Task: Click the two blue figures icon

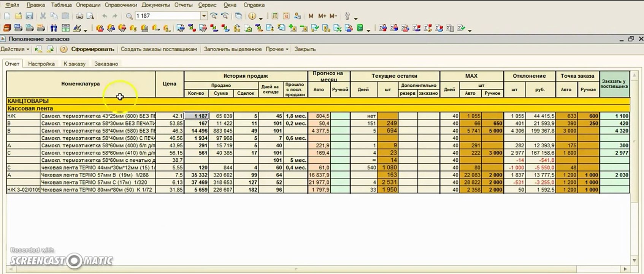Action: pos(54,28)
